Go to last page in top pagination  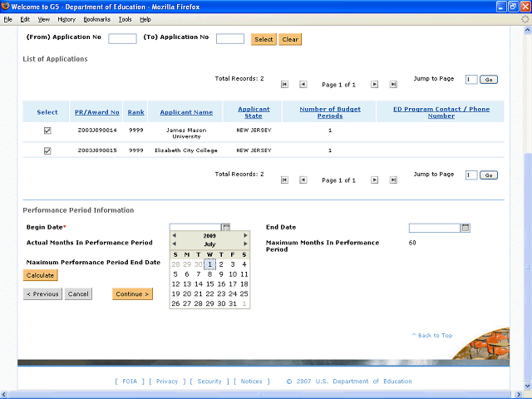coord(392,85)
